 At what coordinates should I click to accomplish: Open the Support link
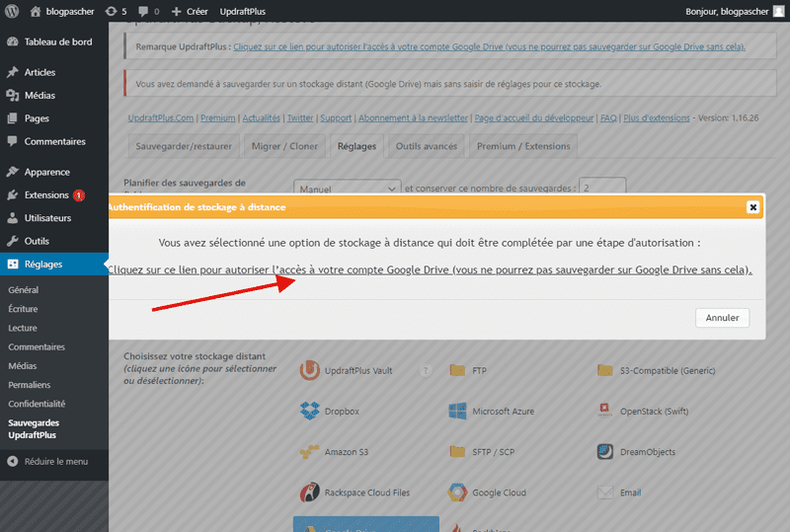(336, 117)
